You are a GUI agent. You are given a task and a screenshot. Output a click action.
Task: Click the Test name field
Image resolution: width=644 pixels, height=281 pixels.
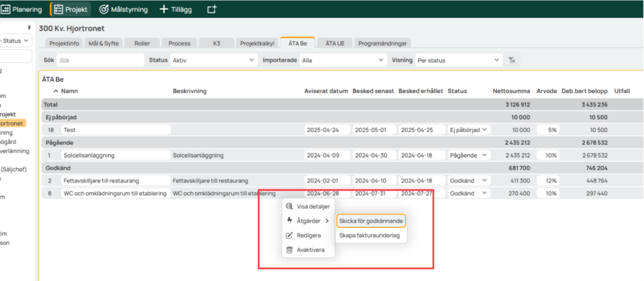[116, 130]
